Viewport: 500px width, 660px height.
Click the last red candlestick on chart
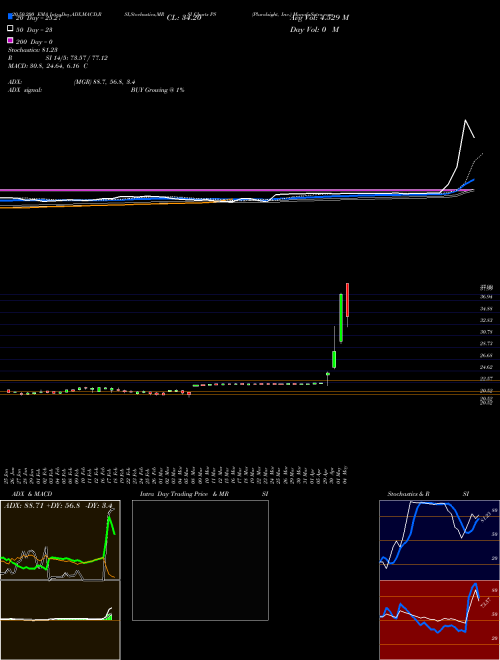pyautogui.click(x=348, y=300)
